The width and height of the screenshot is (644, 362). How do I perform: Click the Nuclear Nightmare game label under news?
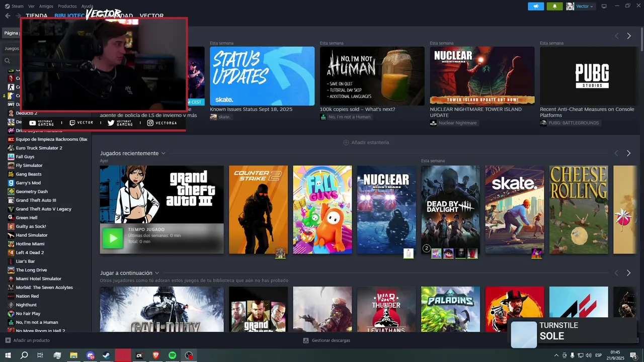(453, 123)
